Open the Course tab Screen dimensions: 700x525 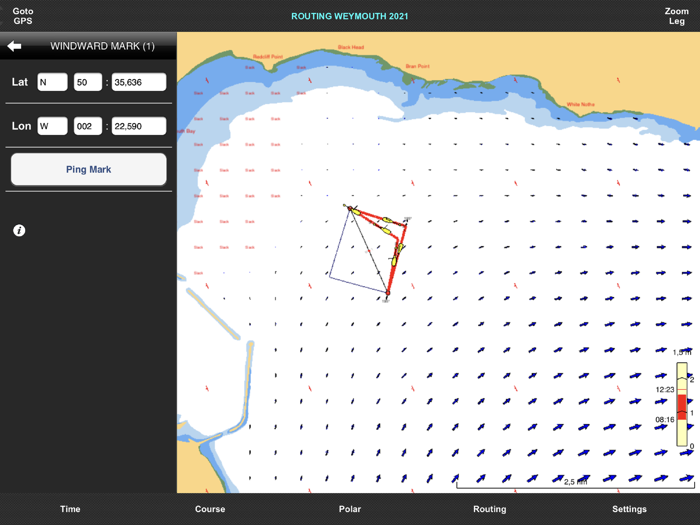pyautogui.click(x=210, y=509)
